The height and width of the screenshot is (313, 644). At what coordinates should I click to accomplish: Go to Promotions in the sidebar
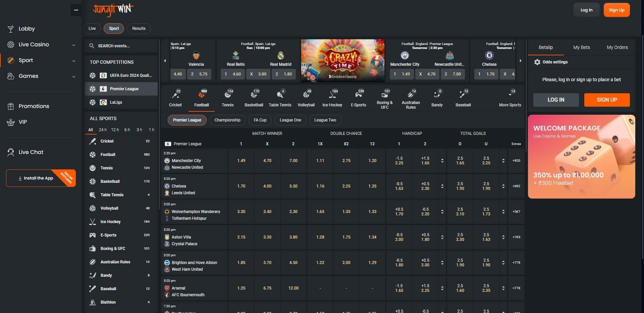coord(34,106)
